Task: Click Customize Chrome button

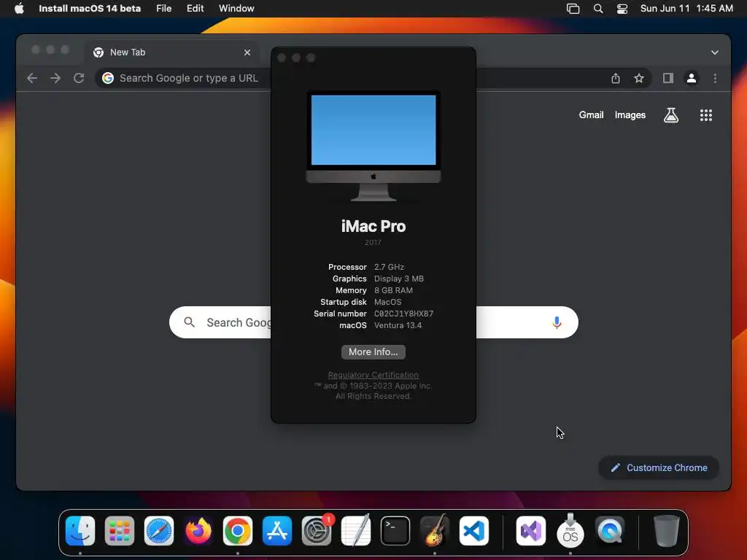Action: pos(659,467)
